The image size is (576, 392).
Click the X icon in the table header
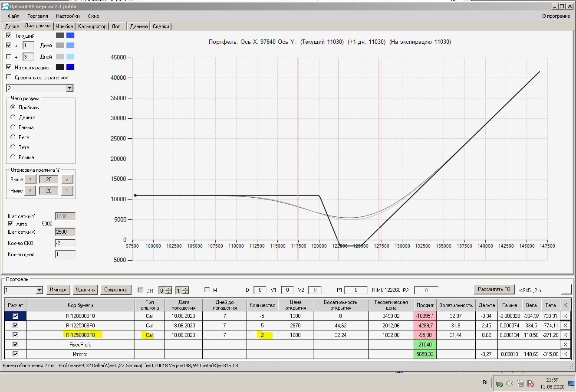coord(565,305)
